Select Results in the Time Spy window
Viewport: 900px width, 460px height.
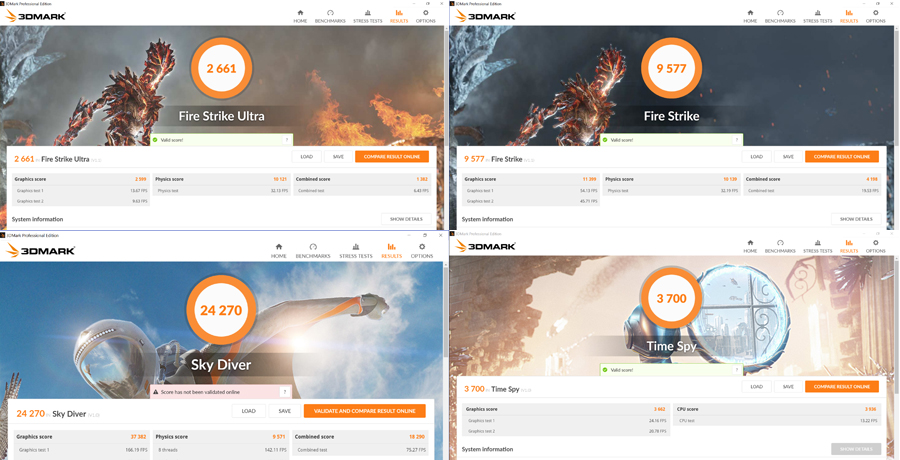pyautogui.click(x=849, y=246)
